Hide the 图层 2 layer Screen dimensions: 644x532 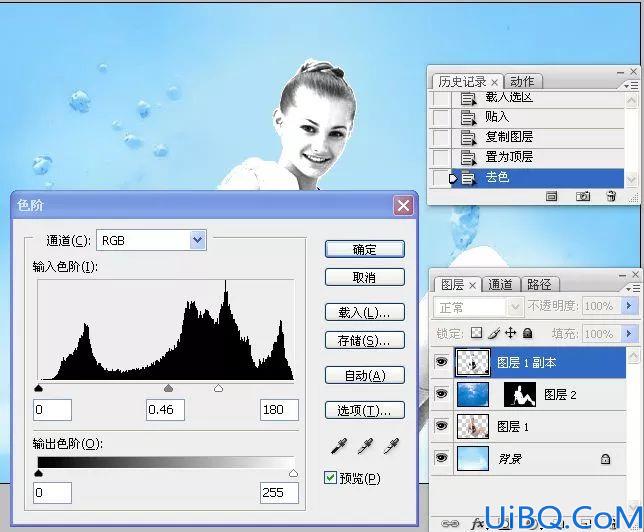tap(442, 394)
